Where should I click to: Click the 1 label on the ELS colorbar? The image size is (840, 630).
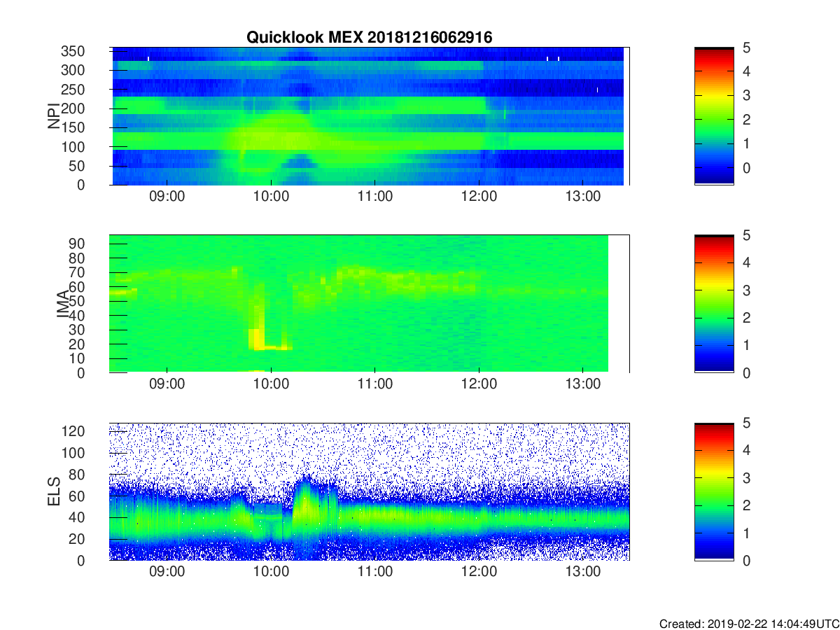click(746, 533)
